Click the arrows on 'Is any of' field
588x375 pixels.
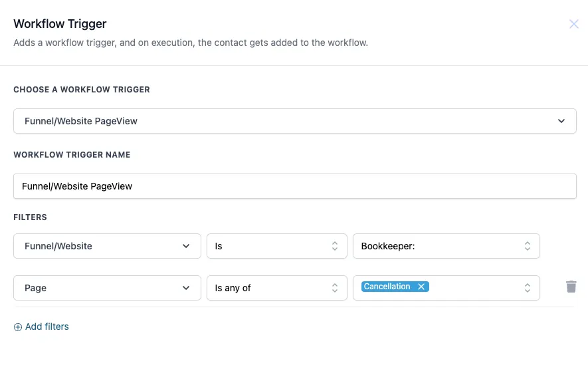coord(334,288)
